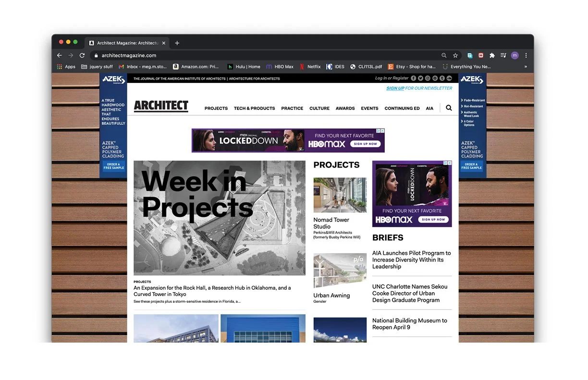Image resolution: width=588 pixels, height=380 pixels.
Task: Open the 'Week in Projects' feature image
Action: (220, 218)
